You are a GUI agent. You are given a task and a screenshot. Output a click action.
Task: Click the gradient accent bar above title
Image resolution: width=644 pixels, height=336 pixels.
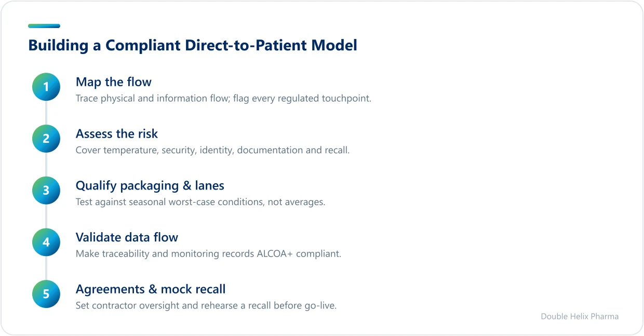click(x=44, y=26)
